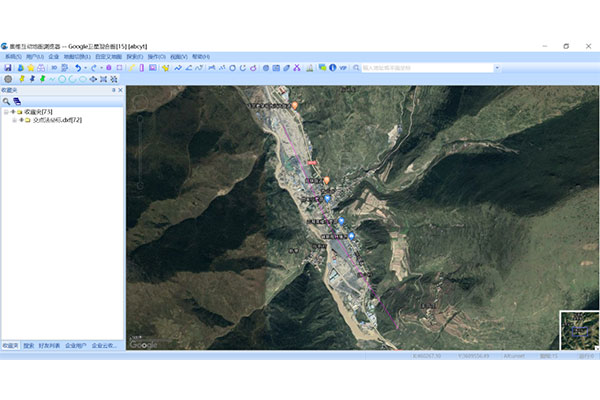Open the 系统(S) menu

13,57
